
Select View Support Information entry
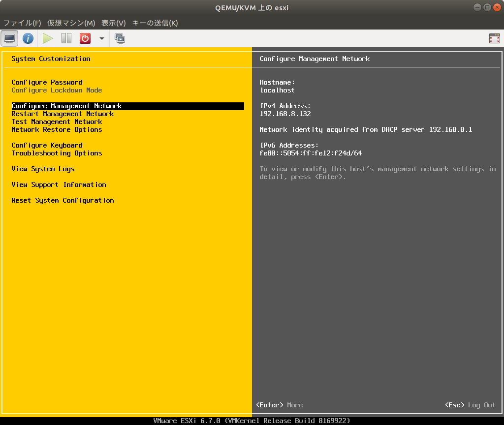(x=59, y=185)
